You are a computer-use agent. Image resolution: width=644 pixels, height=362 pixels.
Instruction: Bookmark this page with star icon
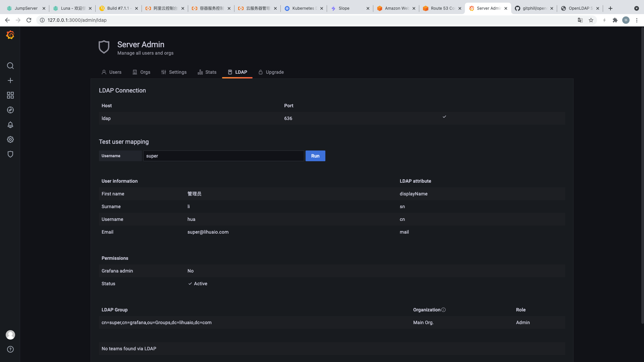(591, 20)
